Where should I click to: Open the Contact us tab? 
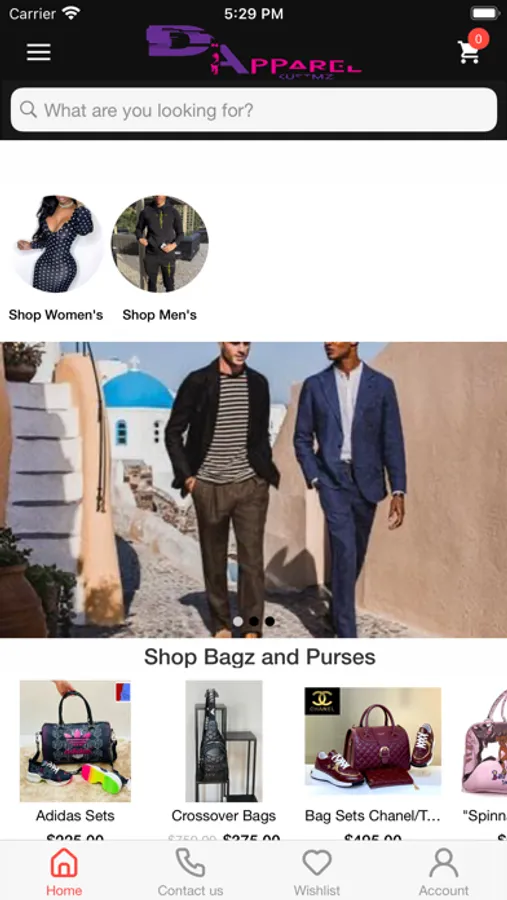tap(190, 872)
